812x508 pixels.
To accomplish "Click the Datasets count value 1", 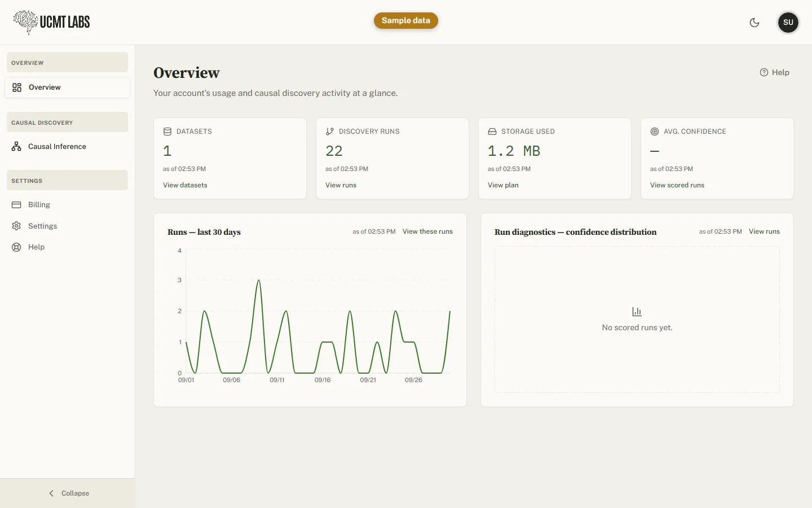I will pyautogui.click(x=167, y=151).
